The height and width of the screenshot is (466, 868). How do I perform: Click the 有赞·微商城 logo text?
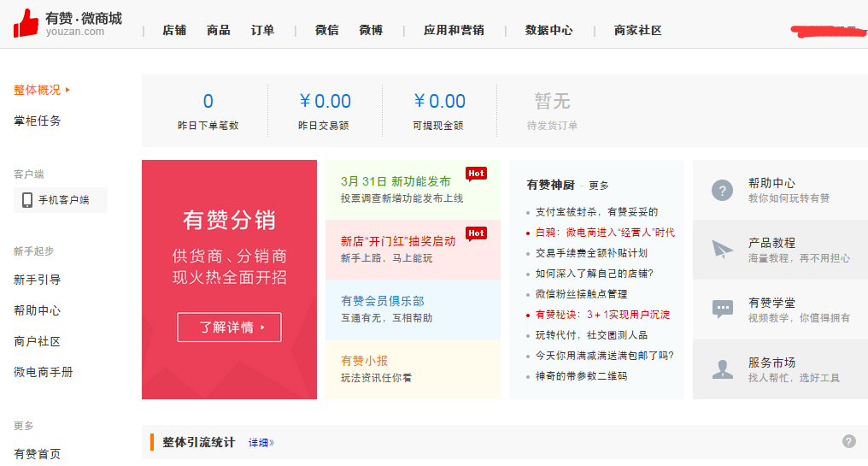pyautogui.click(x=84, y=18)
